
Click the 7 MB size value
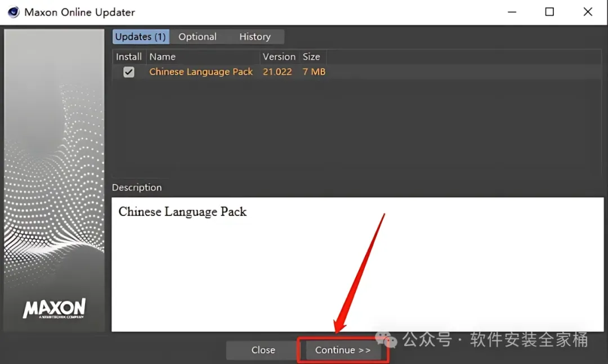click(314, 71)
